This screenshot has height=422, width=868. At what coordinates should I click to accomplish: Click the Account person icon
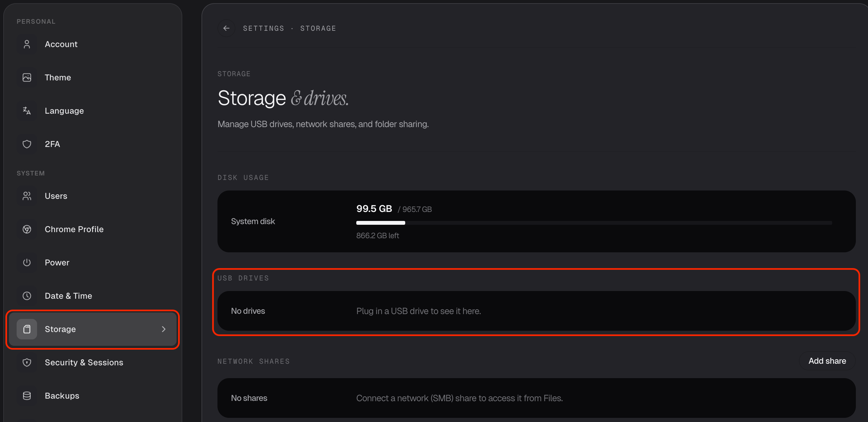(x=27, y=44)
